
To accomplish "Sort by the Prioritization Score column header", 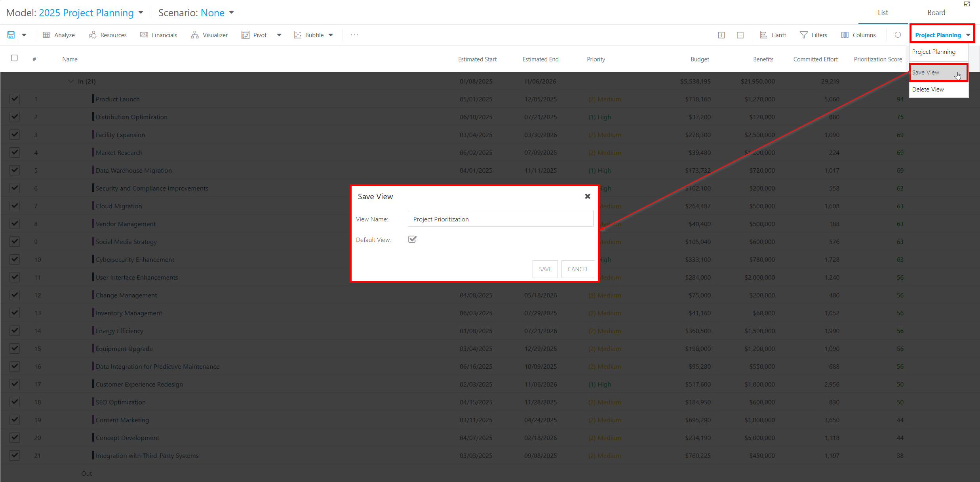I will point(878,59).
